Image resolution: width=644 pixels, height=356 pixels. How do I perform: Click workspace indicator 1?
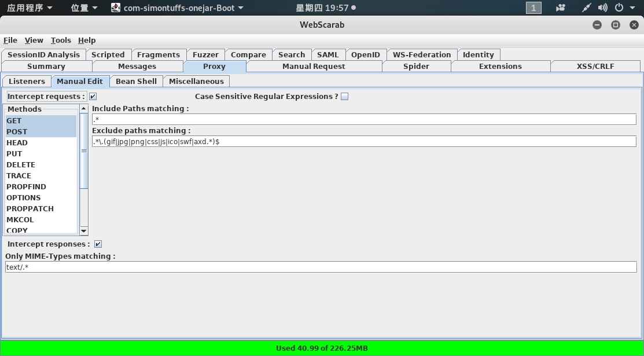click(x=533, y=8)
